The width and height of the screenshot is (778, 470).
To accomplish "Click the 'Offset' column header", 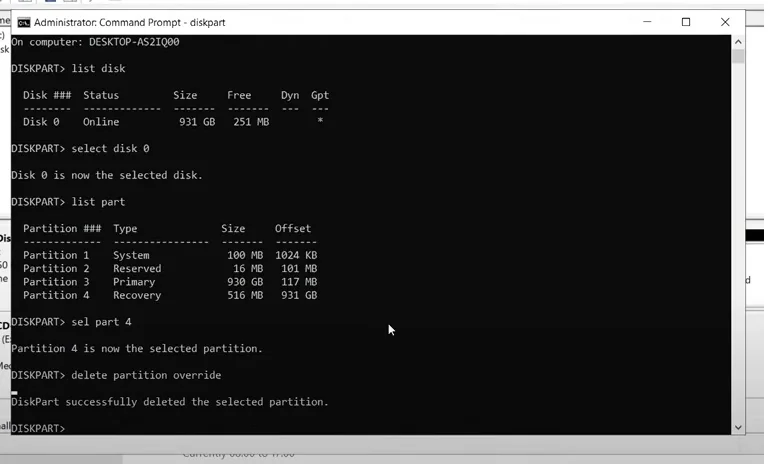I will point(293,229).
